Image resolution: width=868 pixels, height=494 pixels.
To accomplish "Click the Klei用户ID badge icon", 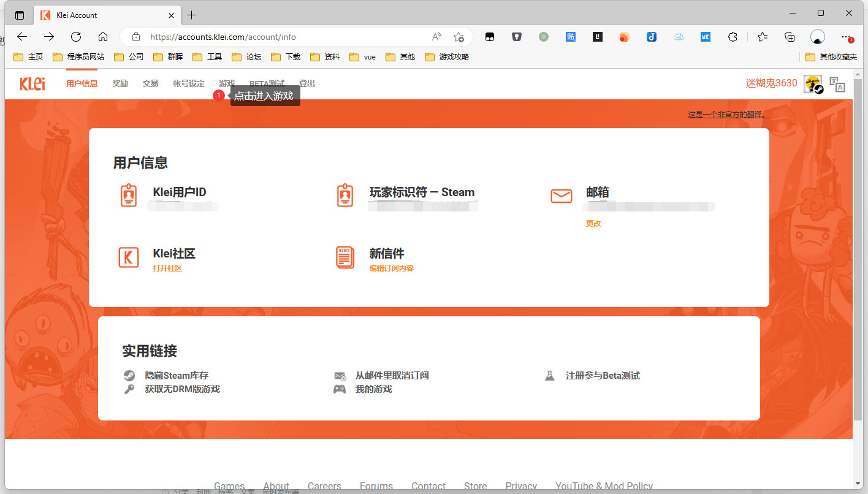I will [x=129, y=196].
